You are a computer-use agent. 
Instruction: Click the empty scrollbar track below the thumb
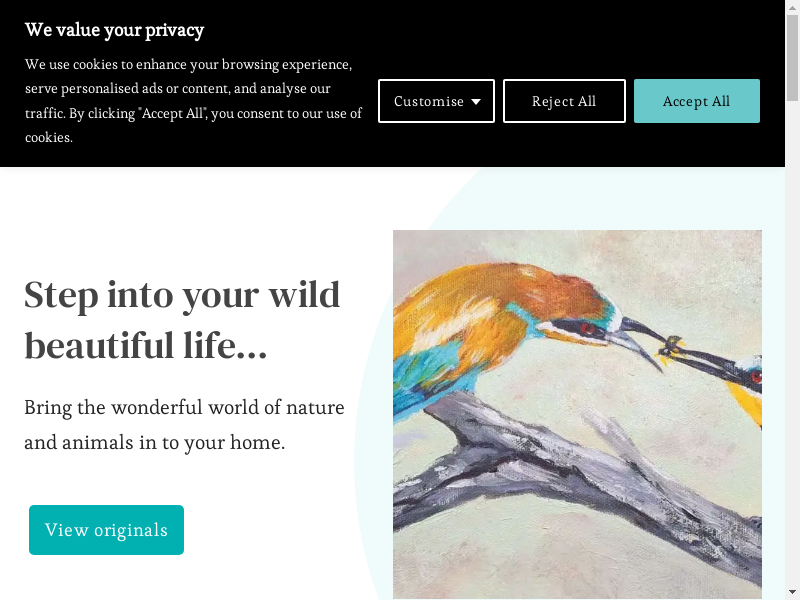coord(792,350)
